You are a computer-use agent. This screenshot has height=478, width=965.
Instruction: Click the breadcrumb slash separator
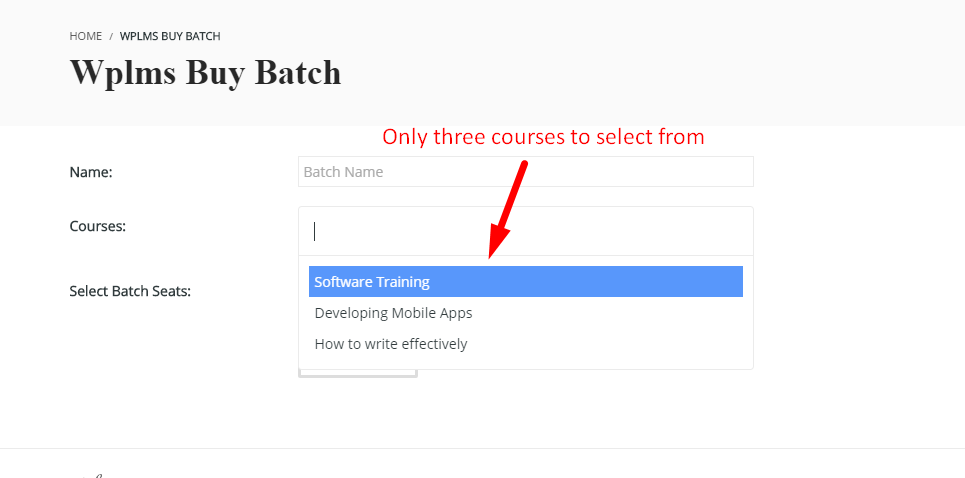(111, 36)
